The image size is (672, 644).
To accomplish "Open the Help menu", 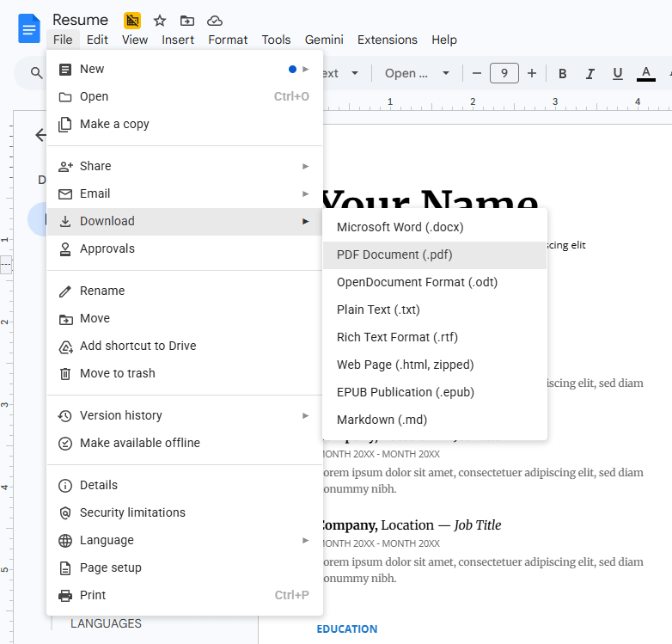I will click(444, 40).
